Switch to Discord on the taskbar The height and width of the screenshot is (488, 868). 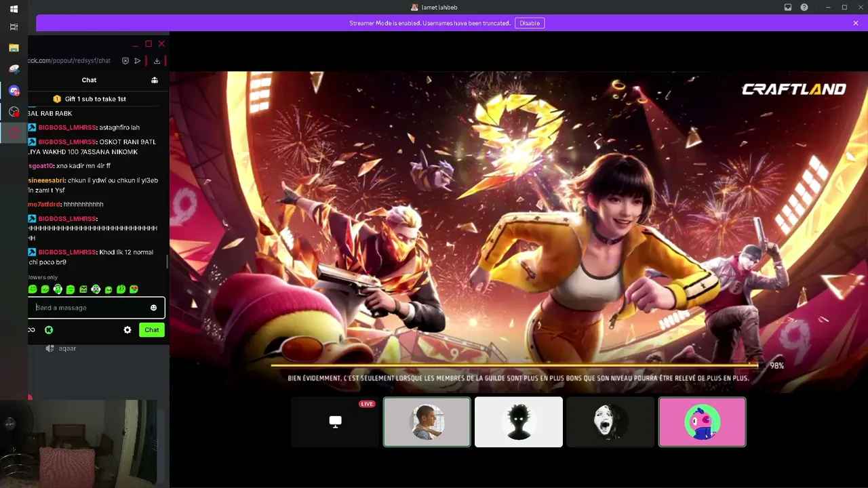pyautogui.click(x=14, y=90)
